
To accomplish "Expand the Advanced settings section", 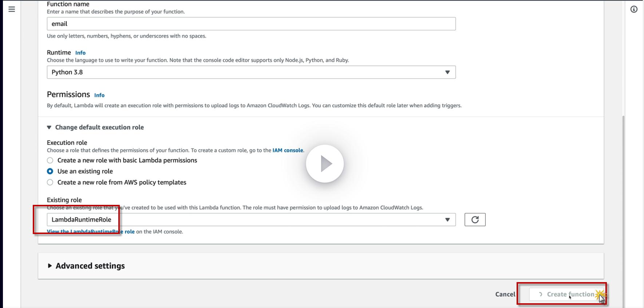I will pyautogui.click(x=90, y=266).
